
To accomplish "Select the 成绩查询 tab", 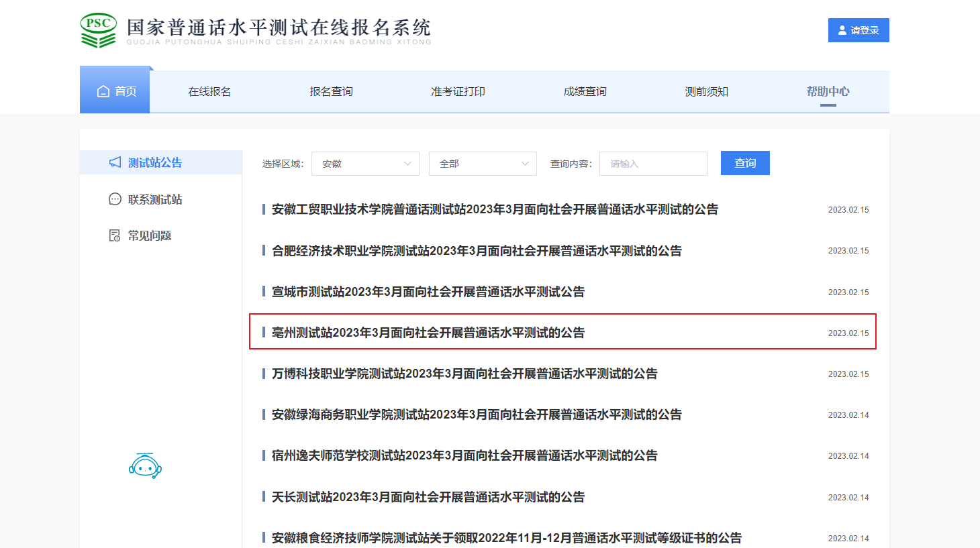I will point(585,91).
